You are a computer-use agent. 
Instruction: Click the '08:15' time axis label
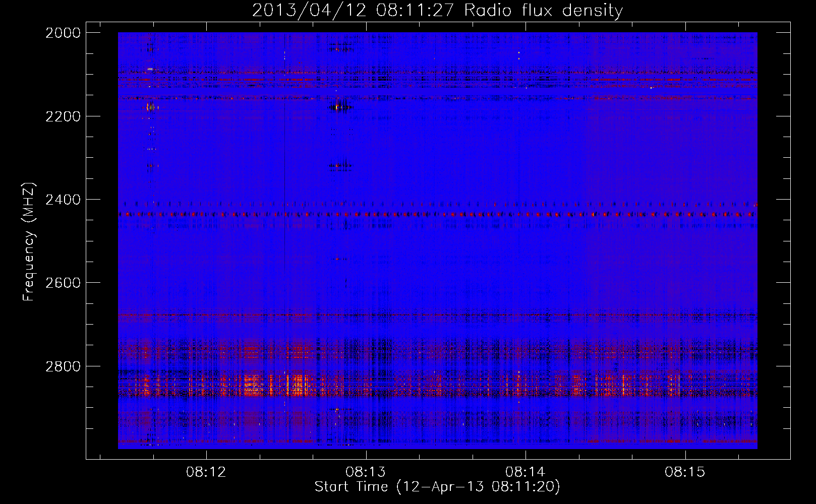pos(685,472)
